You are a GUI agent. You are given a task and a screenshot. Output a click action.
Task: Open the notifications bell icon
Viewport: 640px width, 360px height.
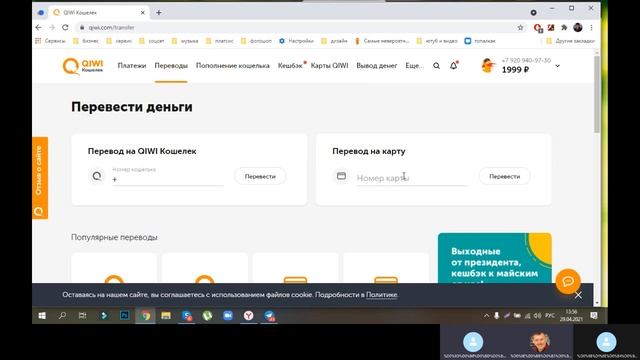click(x=453, y=65)
